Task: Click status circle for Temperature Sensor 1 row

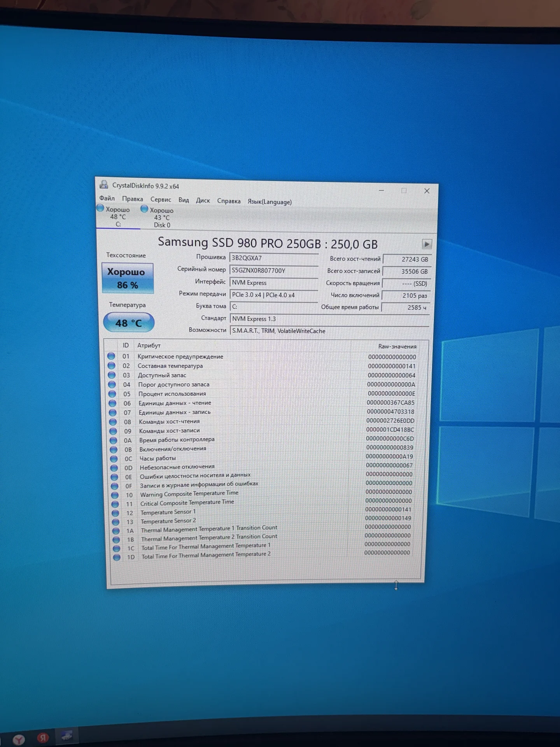Action: click(115, 513)
